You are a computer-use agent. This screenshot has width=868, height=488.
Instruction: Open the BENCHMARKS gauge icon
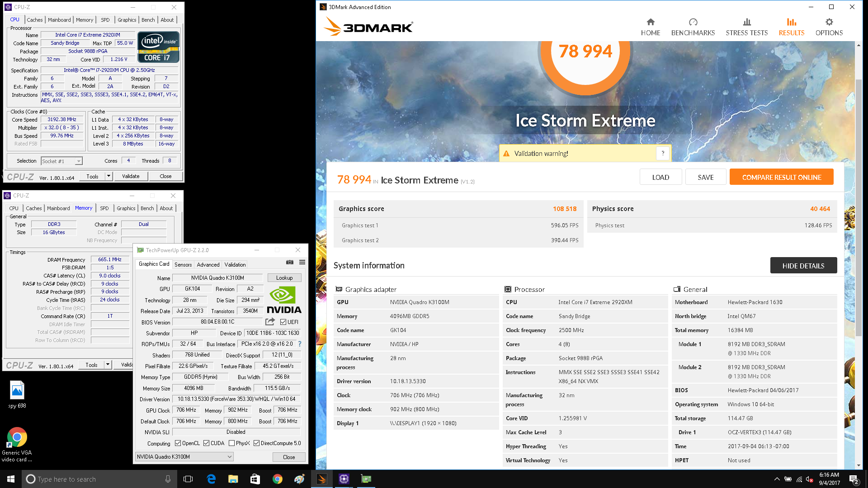coord(693,22)
